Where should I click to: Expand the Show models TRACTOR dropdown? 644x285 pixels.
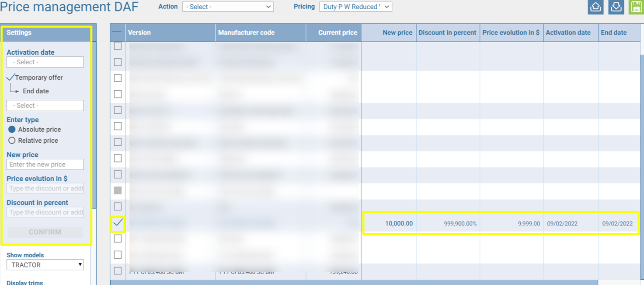[x=45, y=264]
